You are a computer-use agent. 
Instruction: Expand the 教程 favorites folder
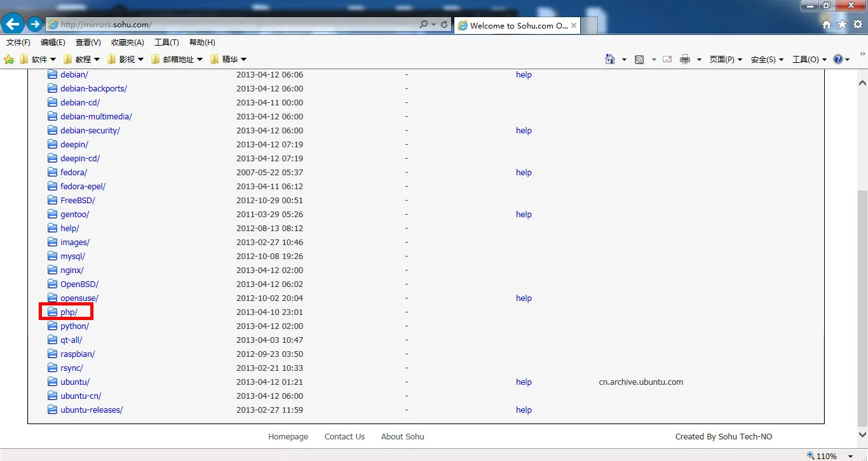tap(81, 59)
